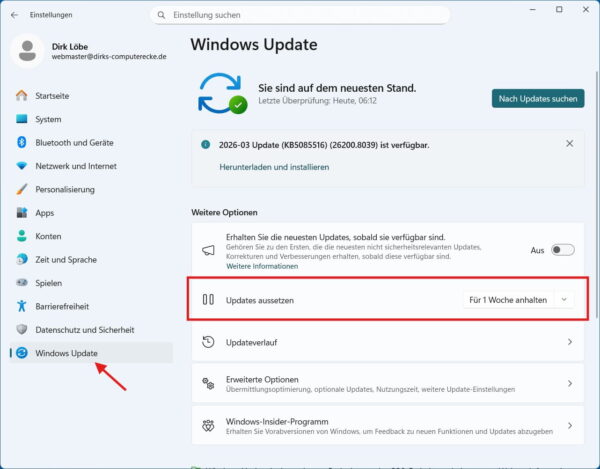Image resolution: width=600 pixels, height=469 pixels.
Task: Go to Zeit und Sprache
Action: 91,259
